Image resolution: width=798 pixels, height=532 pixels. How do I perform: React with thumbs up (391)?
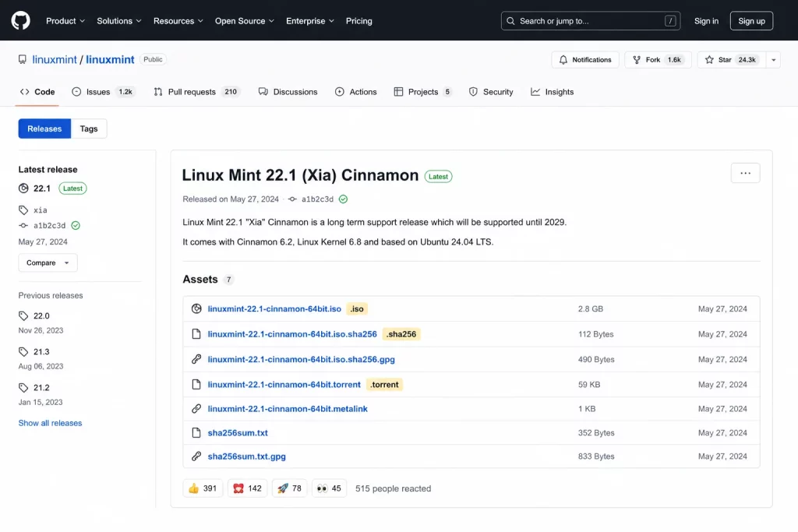click(x=203, y=488)
